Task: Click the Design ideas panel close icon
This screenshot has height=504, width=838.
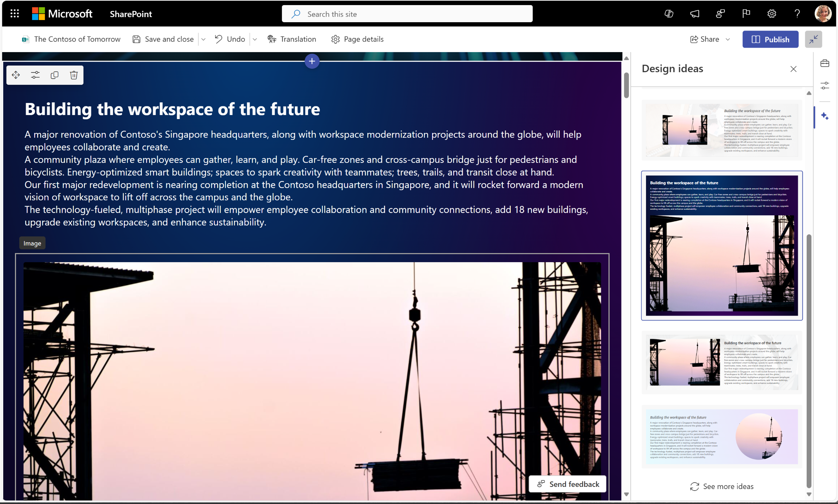Action: (794, 69)
